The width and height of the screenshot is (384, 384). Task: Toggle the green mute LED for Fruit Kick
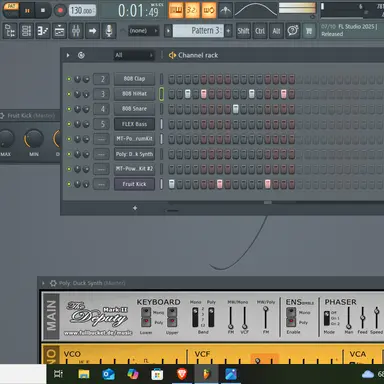[69, 184]
